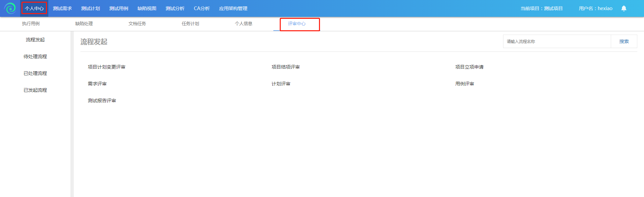The height and width of the screenshot is (197, 644).
Task: Open 缺陷视图 from the top bar
Action: pyautogui.click(x=147, y=8)
